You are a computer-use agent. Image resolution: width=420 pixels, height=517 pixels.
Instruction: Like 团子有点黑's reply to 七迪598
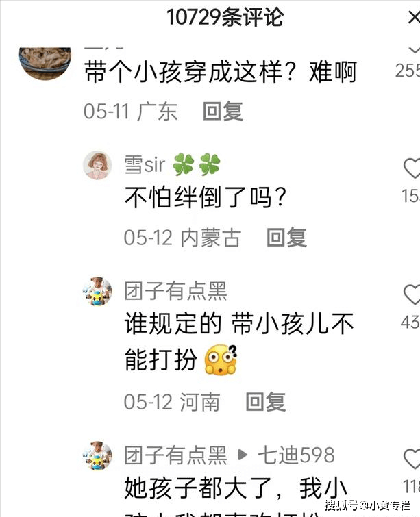click(x=412, y=459)
